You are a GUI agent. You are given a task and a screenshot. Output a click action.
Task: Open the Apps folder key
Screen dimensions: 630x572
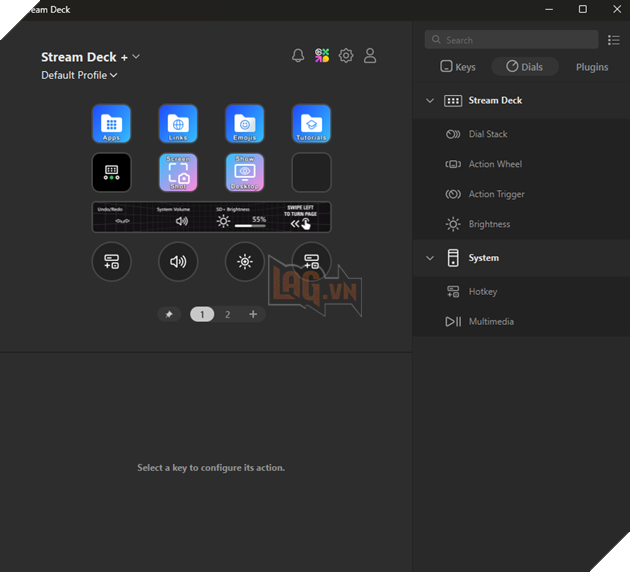coord(111,124)
